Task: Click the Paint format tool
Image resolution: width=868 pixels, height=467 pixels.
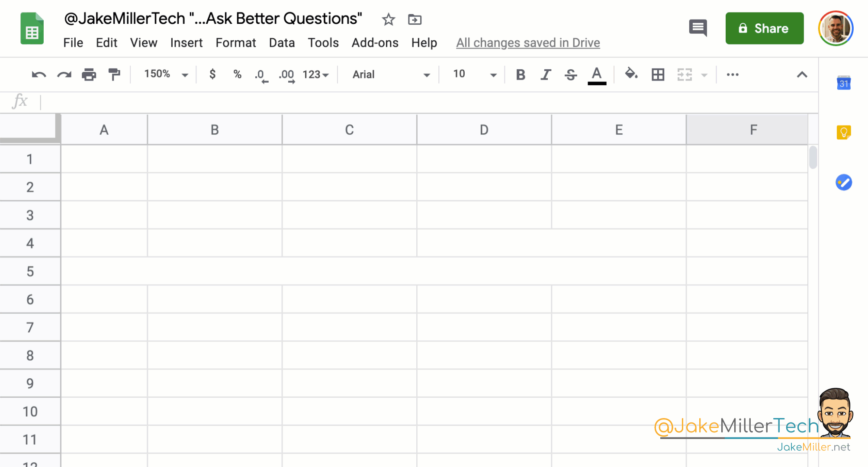Action: click(114, 74)
